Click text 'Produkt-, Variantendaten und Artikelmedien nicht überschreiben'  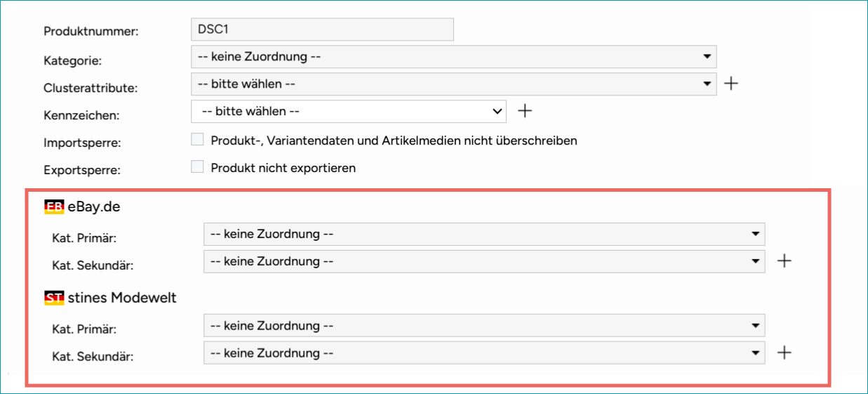pyautogui.click(x=394, y=140)
